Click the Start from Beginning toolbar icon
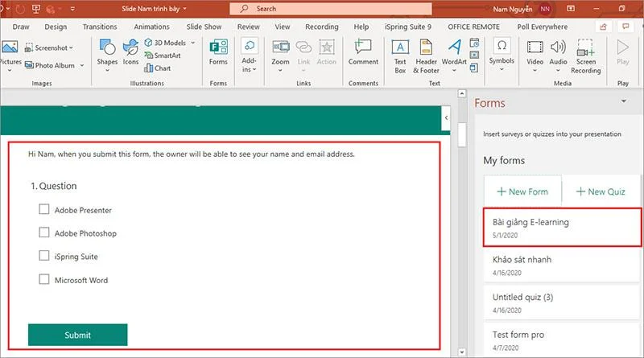 click(x=36, y=8)
